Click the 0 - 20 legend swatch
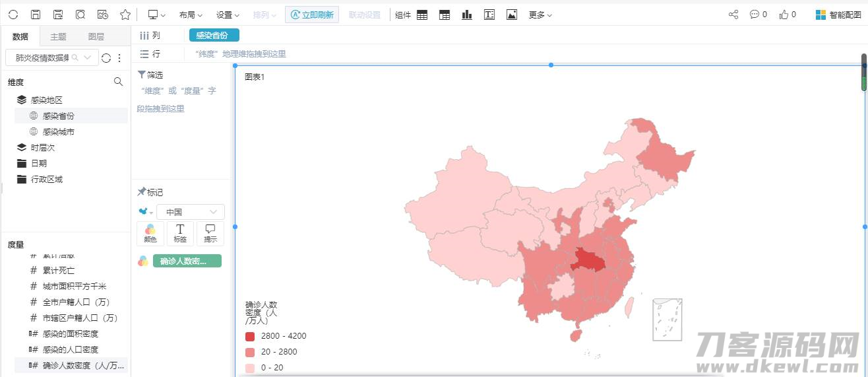This screenshot has width=868, height=377. 250,368
